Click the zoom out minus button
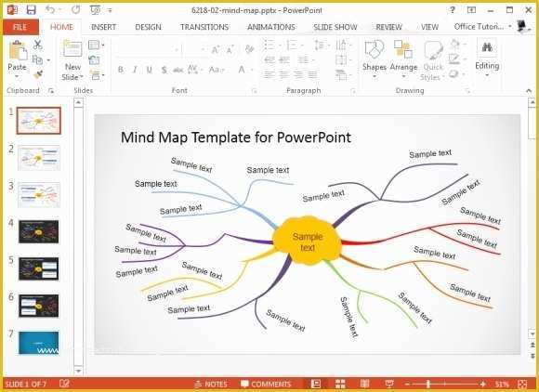Viewport: 539px width, 392px height. [407, 384]
